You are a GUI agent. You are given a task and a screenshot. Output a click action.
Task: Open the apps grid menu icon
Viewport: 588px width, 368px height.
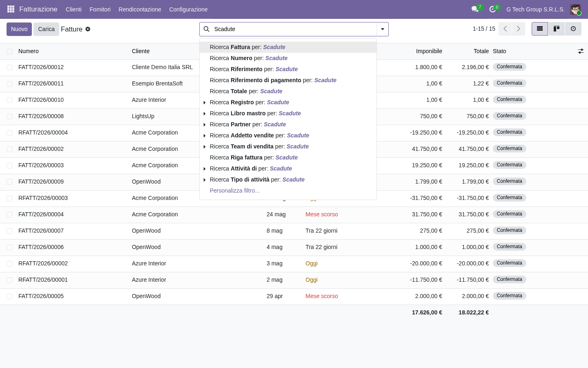coord(11,9)
